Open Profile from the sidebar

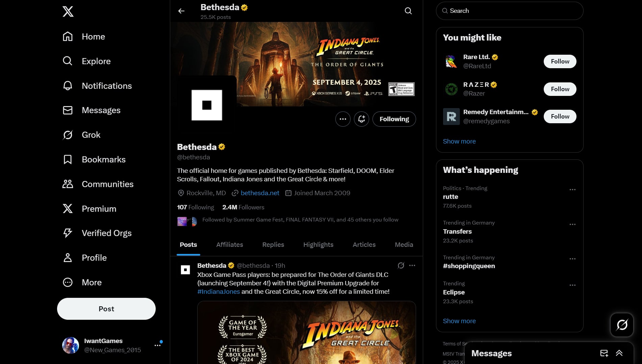[x=84, y=258]
